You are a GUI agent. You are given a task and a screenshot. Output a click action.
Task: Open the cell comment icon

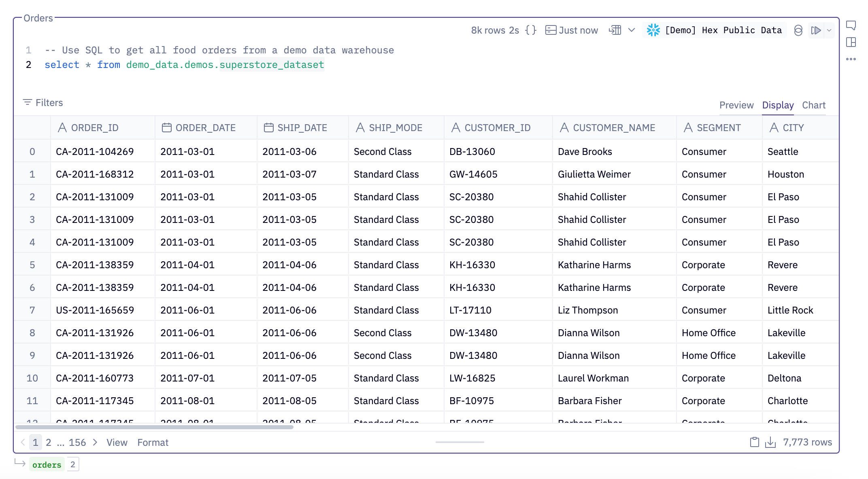point(851,25)
